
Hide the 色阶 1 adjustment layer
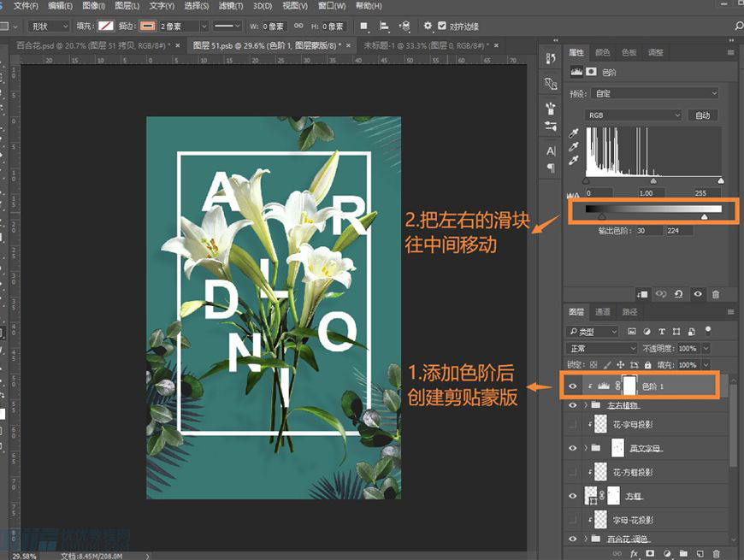[573, 386]
